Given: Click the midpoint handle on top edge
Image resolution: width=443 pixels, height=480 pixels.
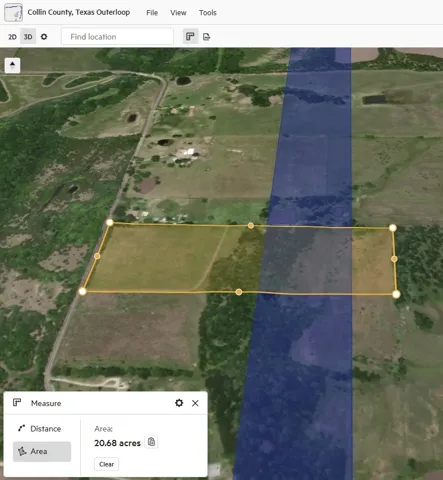Looking at the screenshot, I should pos(251,226).
